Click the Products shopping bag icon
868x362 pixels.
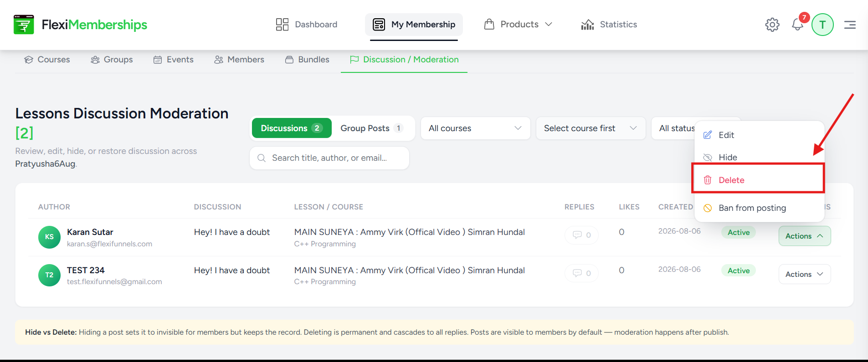coord(489,24)
